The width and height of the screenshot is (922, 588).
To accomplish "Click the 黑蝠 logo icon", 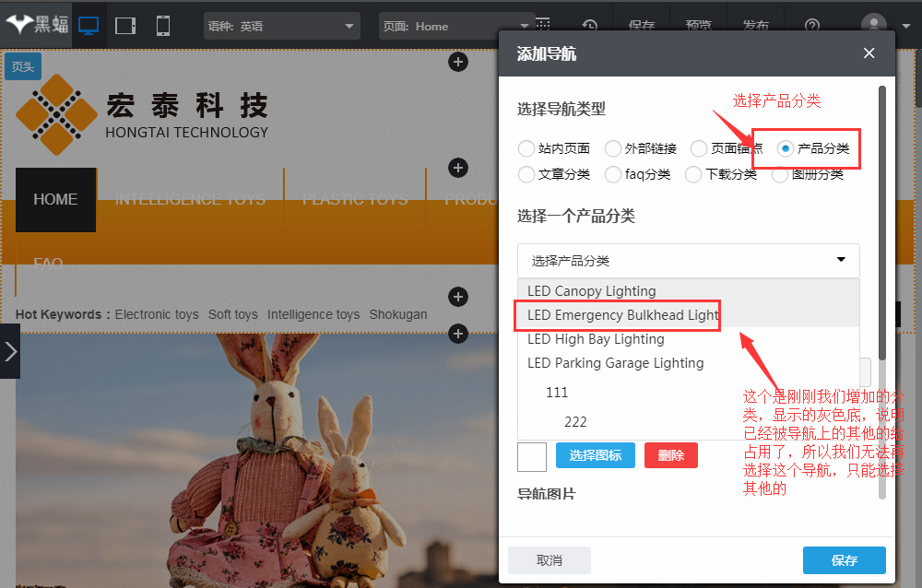I will (37, 25).
